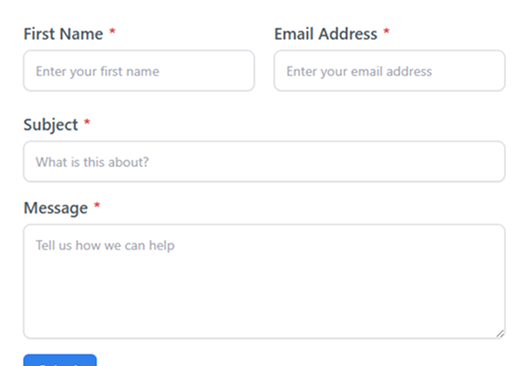The width and height of the screenshot is (530, 366).
Task: Click the 'Subject' field label
Action: coord(51,125)
